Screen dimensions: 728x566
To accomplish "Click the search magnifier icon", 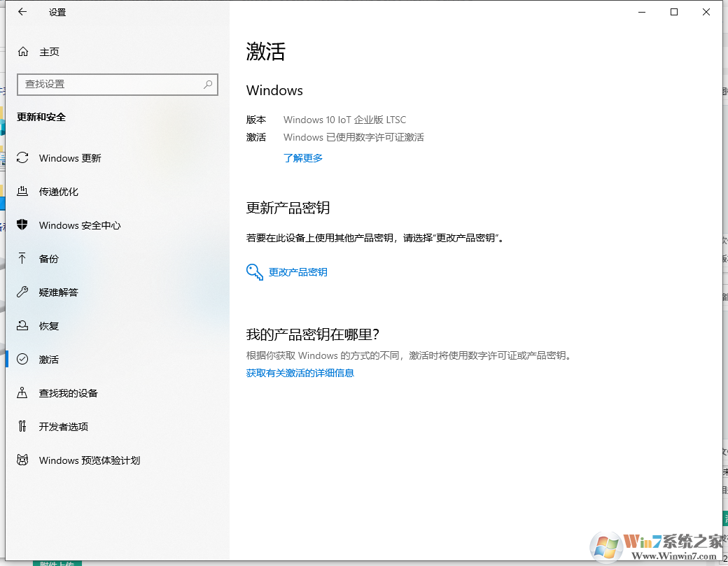I will 207,85.
